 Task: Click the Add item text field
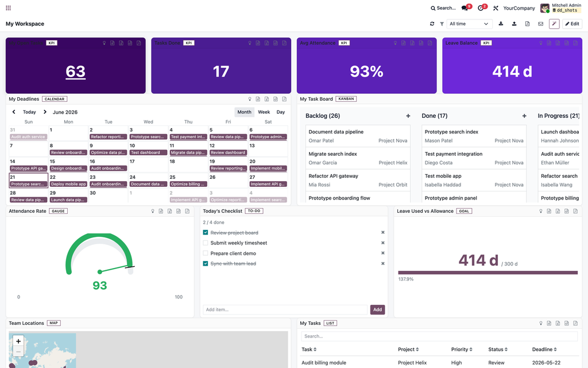[x=285, y=309]
